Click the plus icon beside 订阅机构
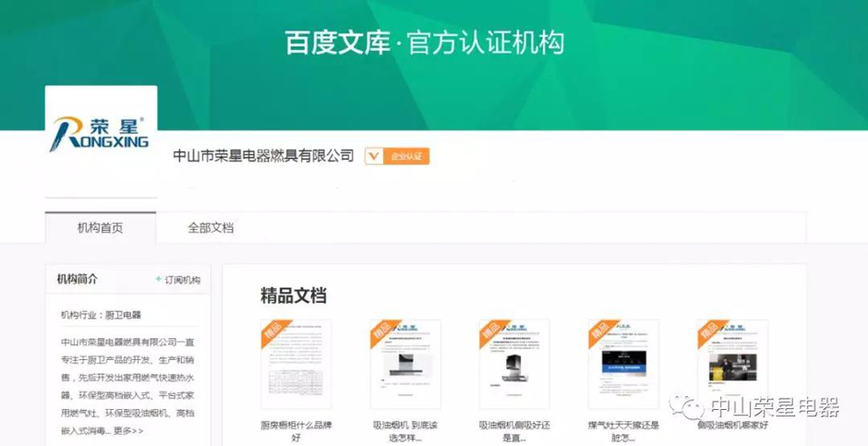 (158, 280)
